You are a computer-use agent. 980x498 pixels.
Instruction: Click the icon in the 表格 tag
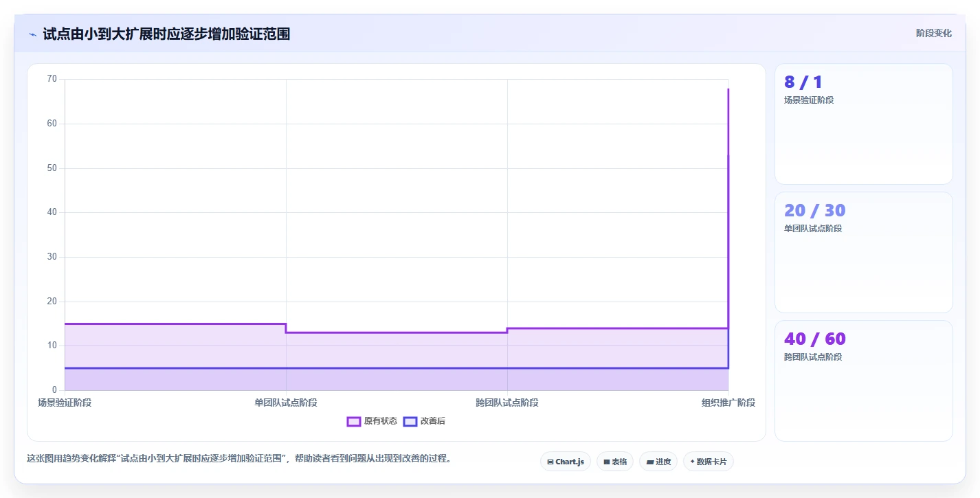pyautogui.click(x=607, y=462)
